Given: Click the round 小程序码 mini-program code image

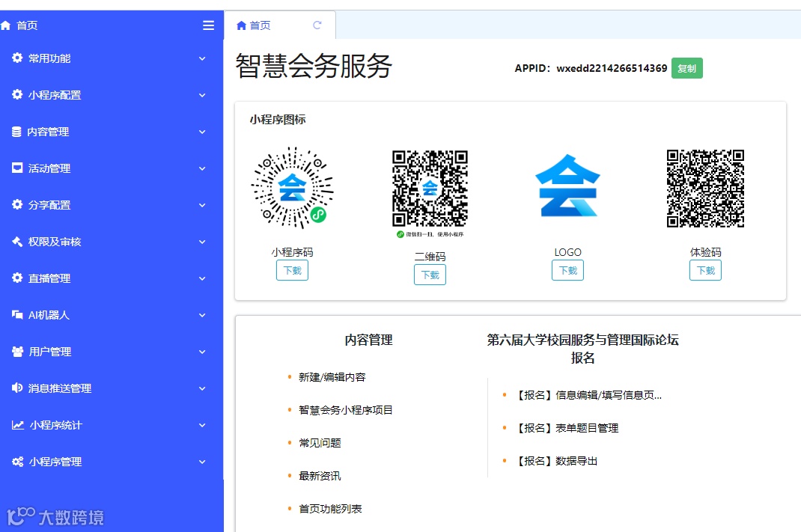Looking at the screenshot, I should (292, 188).
